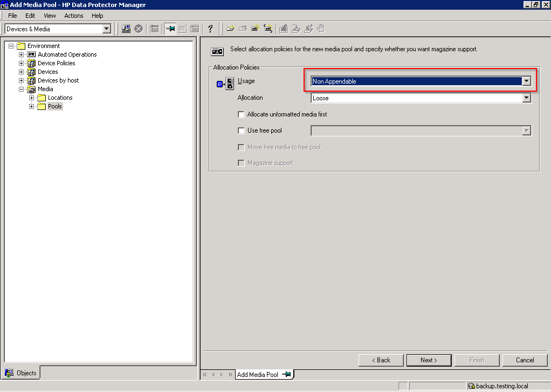Switch to the Objects tab

[22, 373]
